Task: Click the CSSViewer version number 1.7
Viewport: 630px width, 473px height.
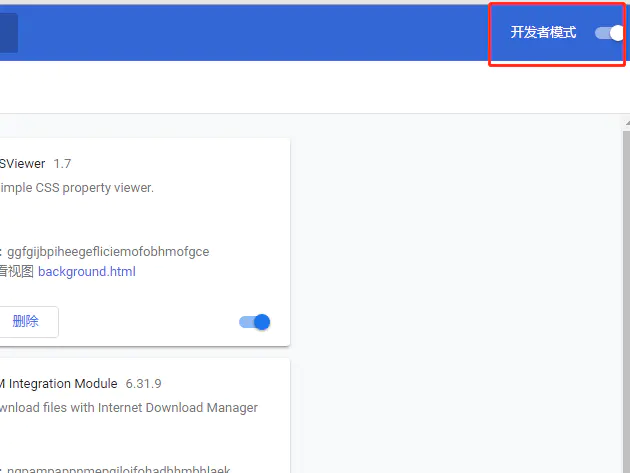Action: pyautogui.click(x=62, y=164)
